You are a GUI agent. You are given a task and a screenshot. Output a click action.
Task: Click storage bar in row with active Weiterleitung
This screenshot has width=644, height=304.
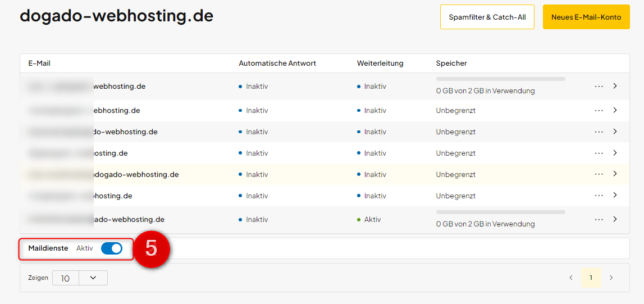[x=501, y=212]
